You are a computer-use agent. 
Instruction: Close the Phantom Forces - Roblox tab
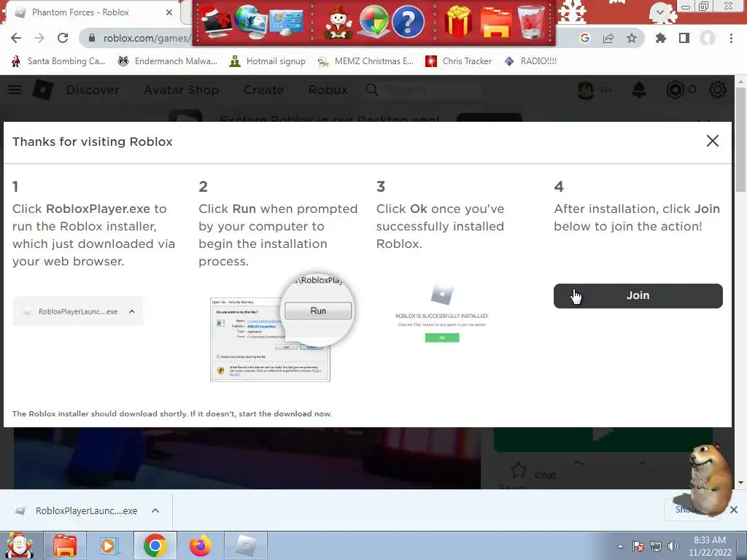click(169, 12)
